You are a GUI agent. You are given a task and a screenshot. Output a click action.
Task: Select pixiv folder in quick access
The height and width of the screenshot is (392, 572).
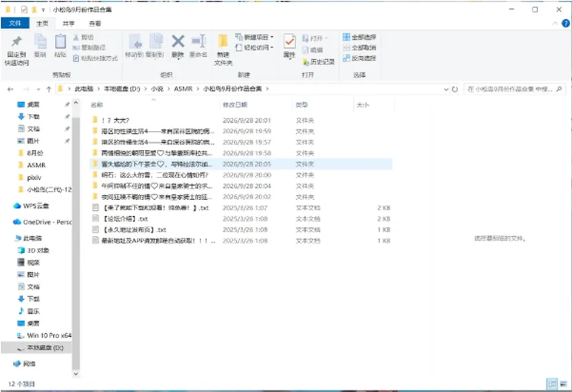coord(30,178)
